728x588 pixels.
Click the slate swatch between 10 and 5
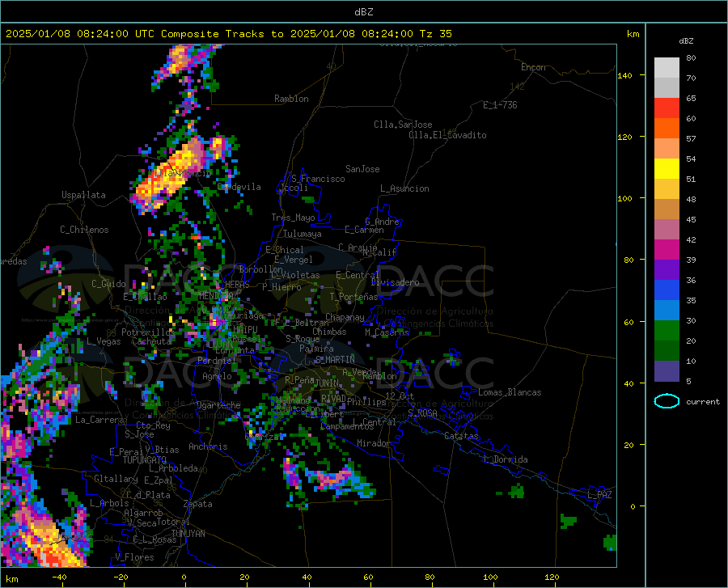pyautogui.click(x=667, y=371)
